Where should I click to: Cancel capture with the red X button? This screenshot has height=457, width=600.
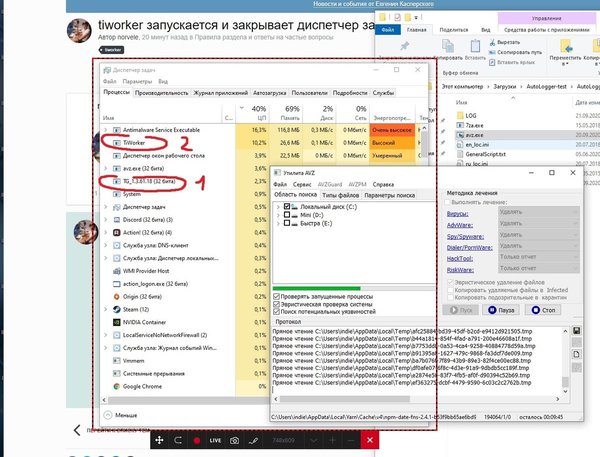(370, 440)
